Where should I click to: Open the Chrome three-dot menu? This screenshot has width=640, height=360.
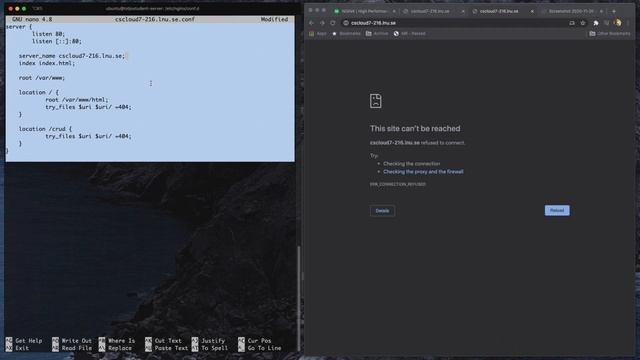629,23
